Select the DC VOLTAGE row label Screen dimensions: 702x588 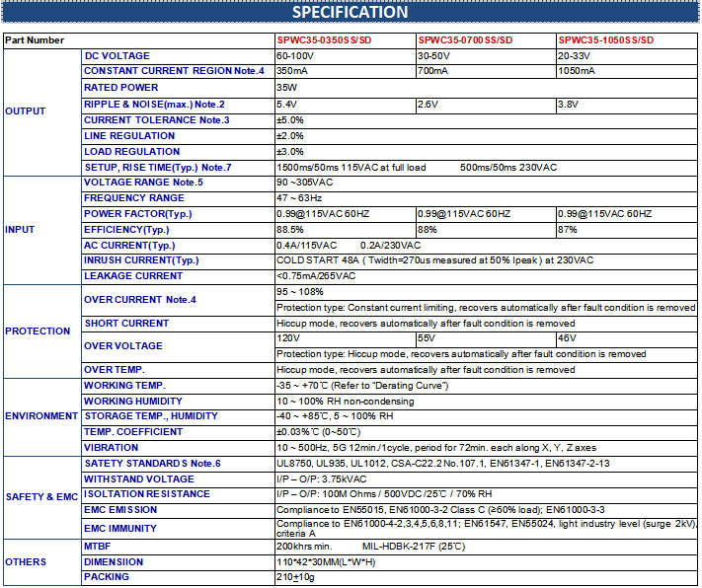coord(117,56)
